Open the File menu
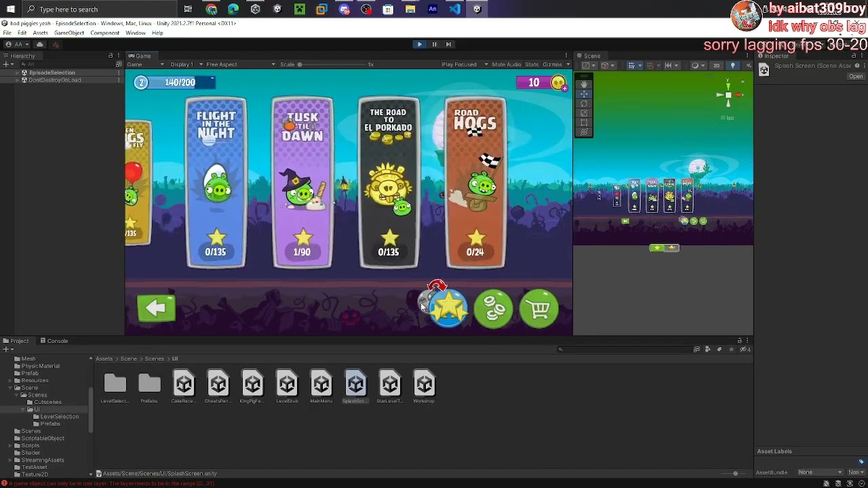 click(x=7, y=33)
